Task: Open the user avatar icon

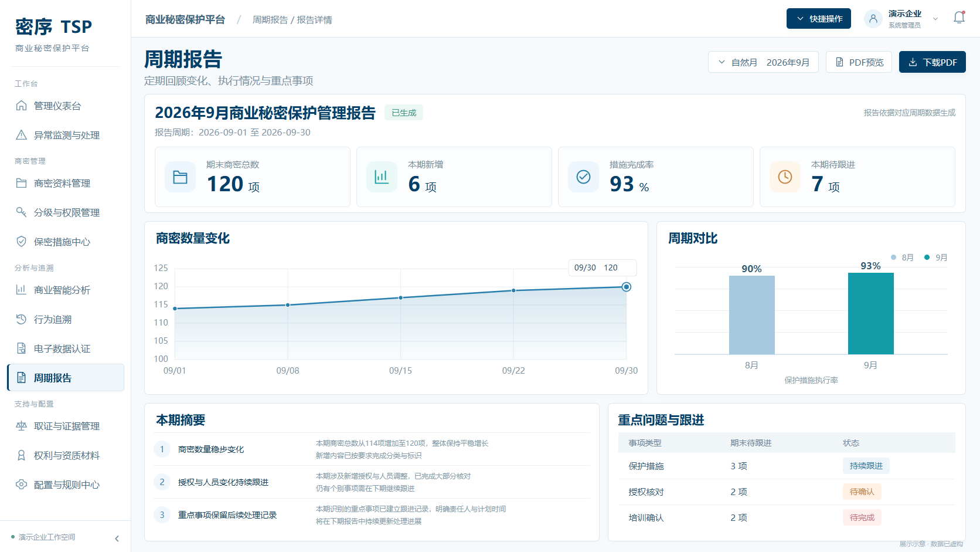Action: pos(873,19)
